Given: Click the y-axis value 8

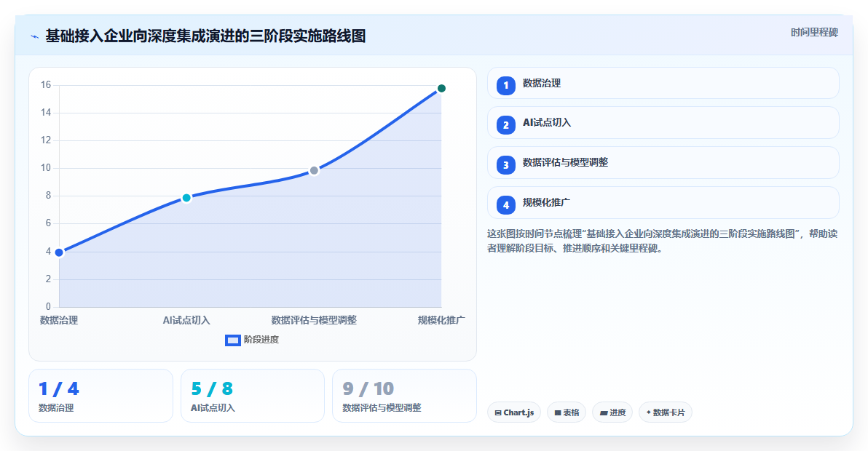Looking at the screenshot, I should (x=48, y=196).
